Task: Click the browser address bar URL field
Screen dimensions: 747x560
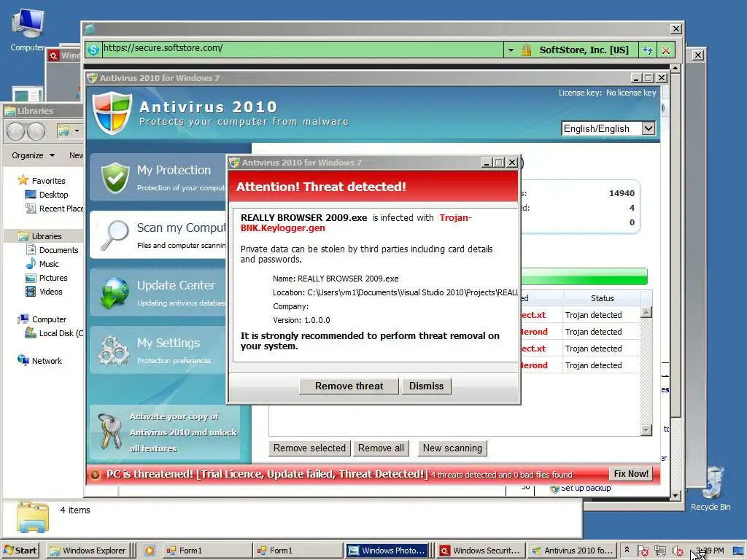Action: (303, 48)
